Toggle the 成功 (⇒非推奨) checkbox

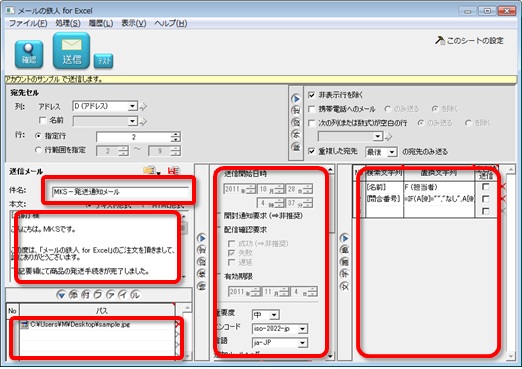coord(231,244)
